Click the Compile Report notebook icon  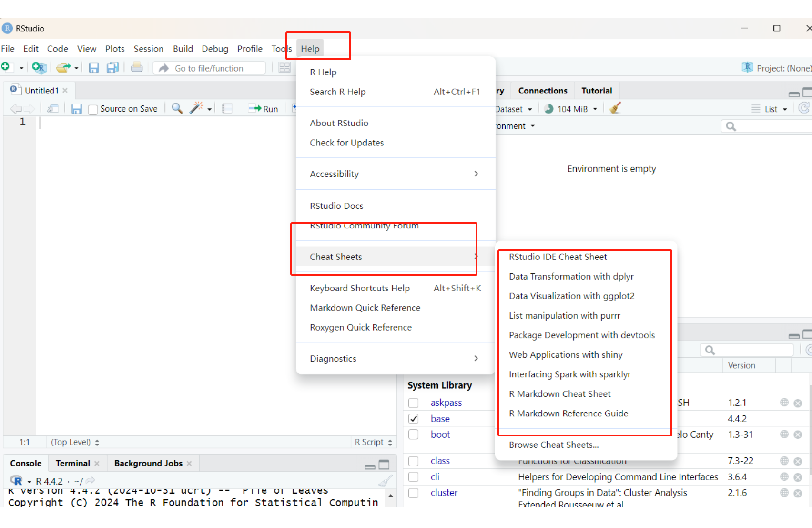227,108
